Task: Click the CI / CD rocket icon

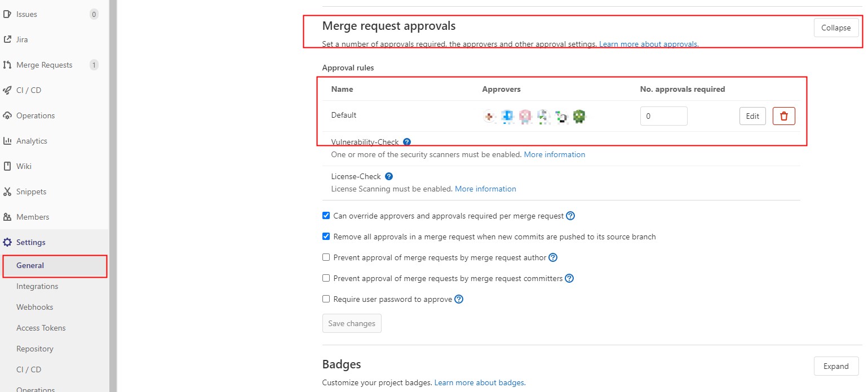Action: [x=7, y=90]
